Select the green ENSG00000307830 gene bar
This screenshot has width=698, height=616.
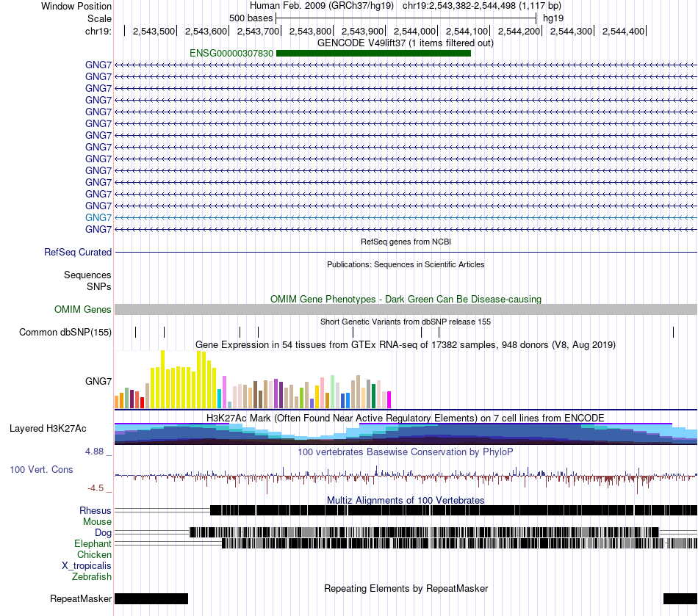click(373, 54)
